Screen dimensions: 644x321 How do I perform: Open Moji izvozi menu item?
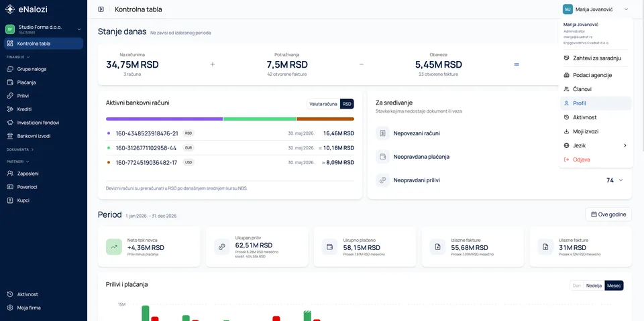pyautogui.click(x=596, y=131)
